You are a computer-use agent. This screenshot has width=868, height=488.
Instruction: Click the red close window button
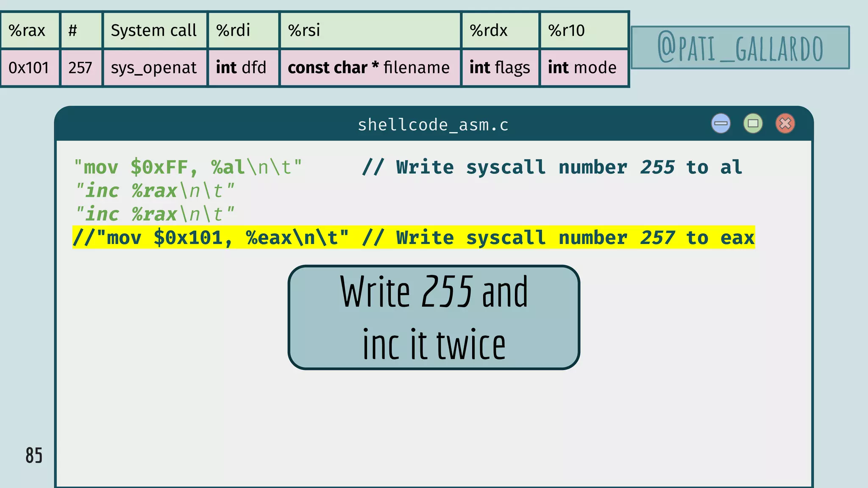[785, 124]
